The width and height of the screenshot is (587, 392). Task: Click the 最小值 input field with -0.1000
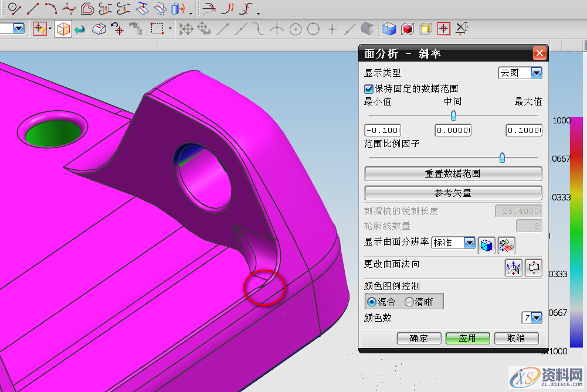(382, 130)
